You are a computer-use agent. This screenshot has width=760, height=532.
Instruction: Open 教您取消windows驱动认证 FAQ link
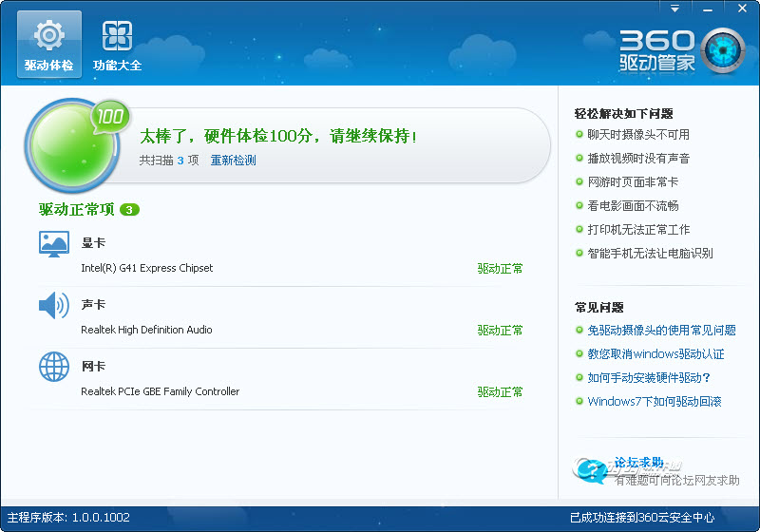(655, 354)
